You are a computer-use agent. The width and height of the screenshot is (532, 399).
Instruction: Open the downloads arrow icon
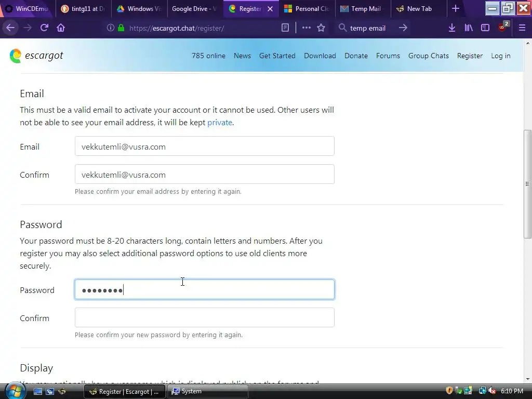[451, 28]
